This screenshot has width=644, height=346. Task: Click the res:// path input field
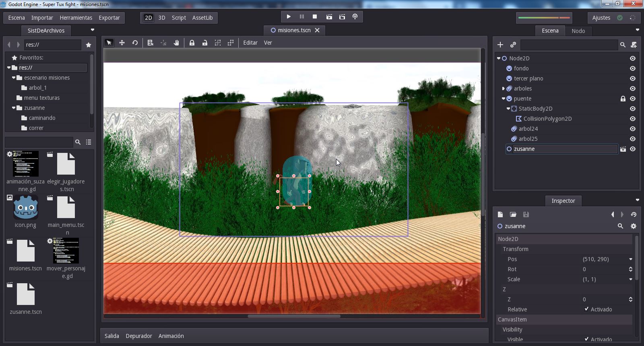coord(53,45)
